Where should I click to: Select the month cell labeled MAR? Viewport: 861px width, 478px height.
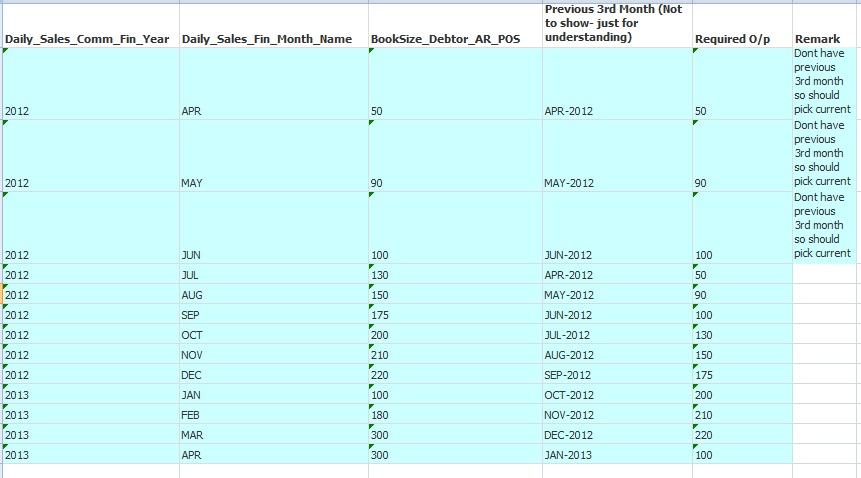274,434
